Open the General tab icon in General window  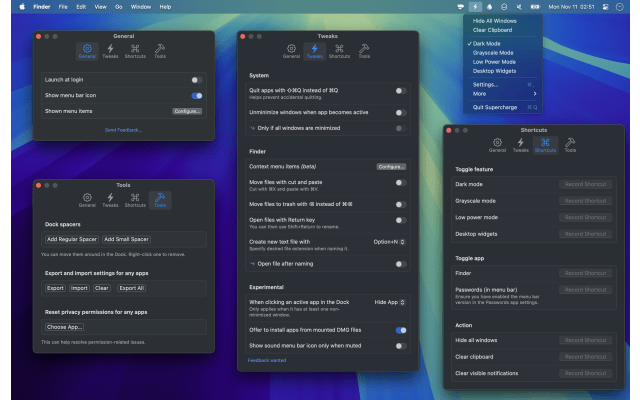coord(87,49)
